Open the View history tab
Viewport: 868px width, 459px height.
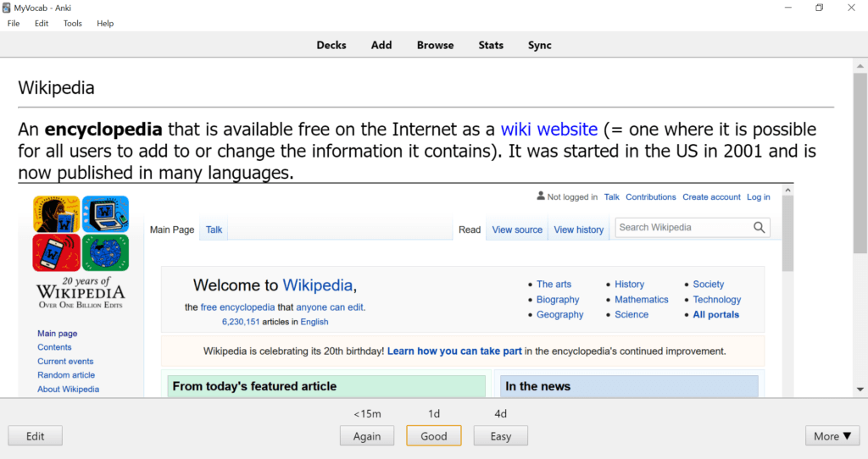[x=578, y=229]
